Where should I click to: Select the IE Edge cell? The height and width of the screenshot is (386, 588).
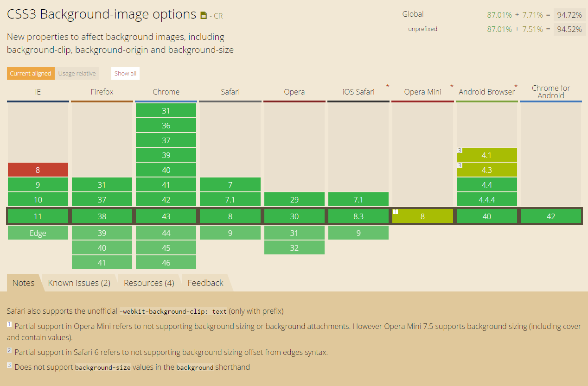[38, 233]
